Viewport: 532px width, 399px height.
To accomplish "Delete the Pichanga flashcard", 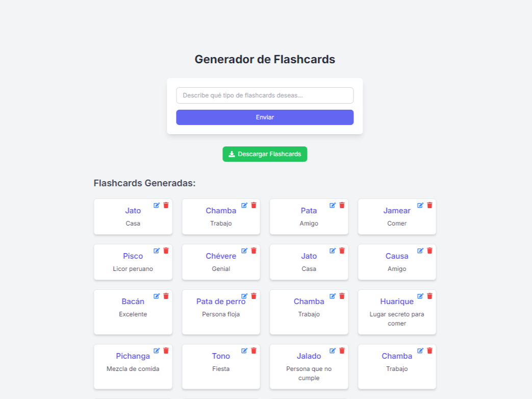I will point(166,351).
